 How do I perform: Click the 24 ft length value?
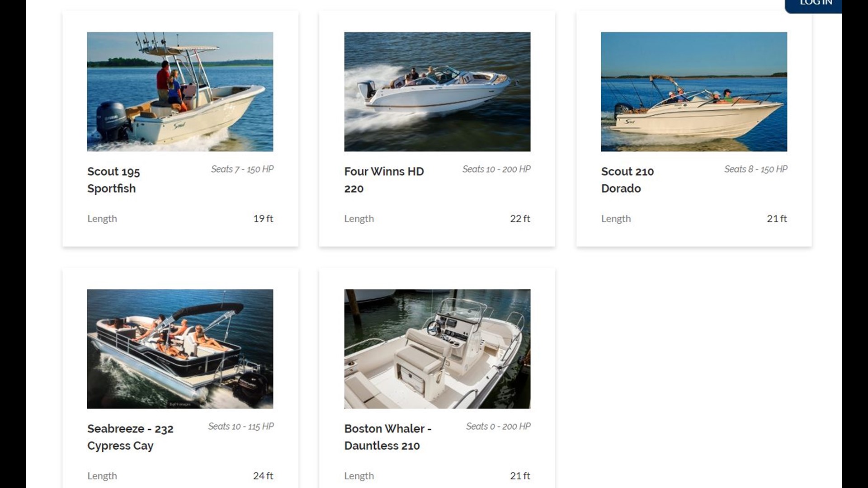coord(263,476)
